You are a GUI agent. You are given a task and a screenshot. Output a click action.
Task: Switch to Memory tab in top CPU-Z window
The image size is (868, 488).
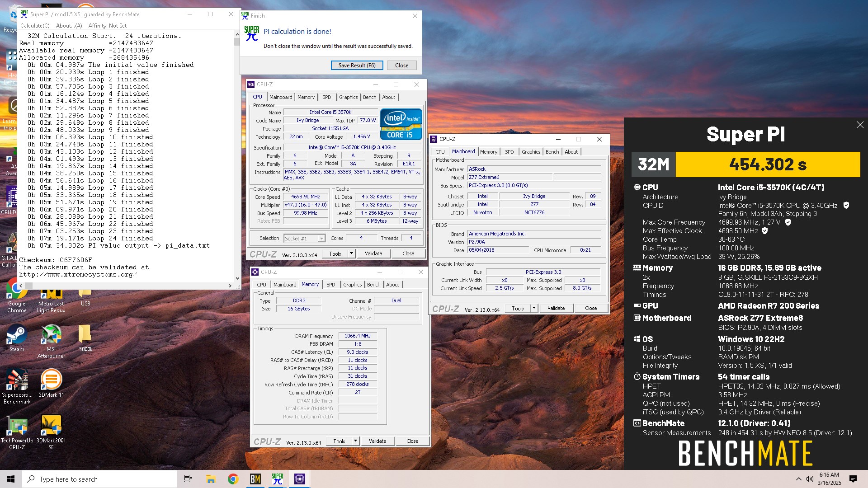306,97
